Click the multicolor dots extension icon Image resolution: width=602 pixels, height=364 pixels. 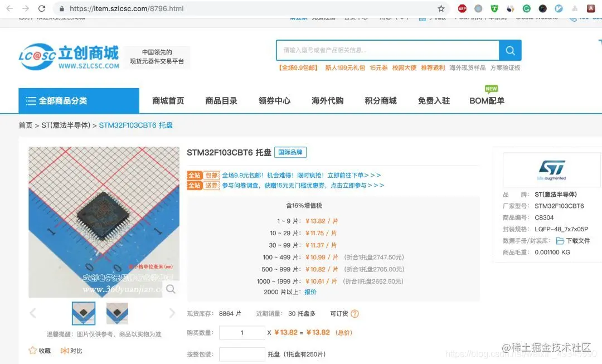[x=510, y=8]
